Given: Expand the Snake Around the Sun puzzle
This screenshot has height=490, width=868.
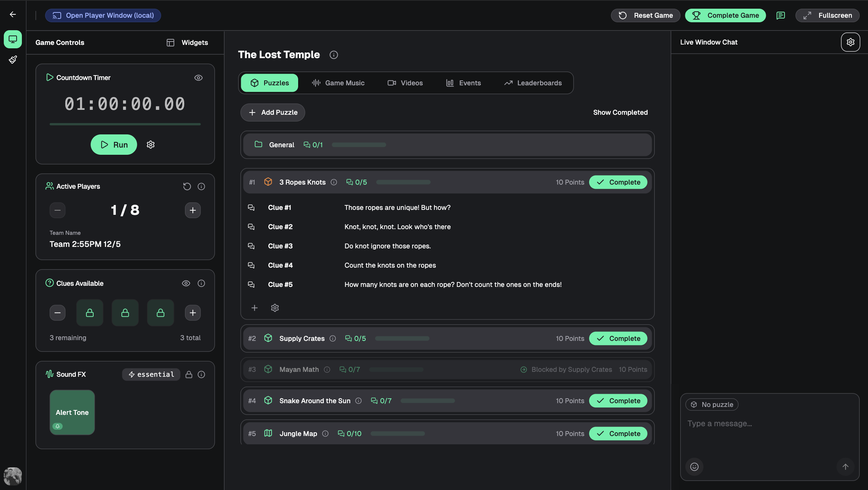Looking at the screenshot, I should coord(314,401).
